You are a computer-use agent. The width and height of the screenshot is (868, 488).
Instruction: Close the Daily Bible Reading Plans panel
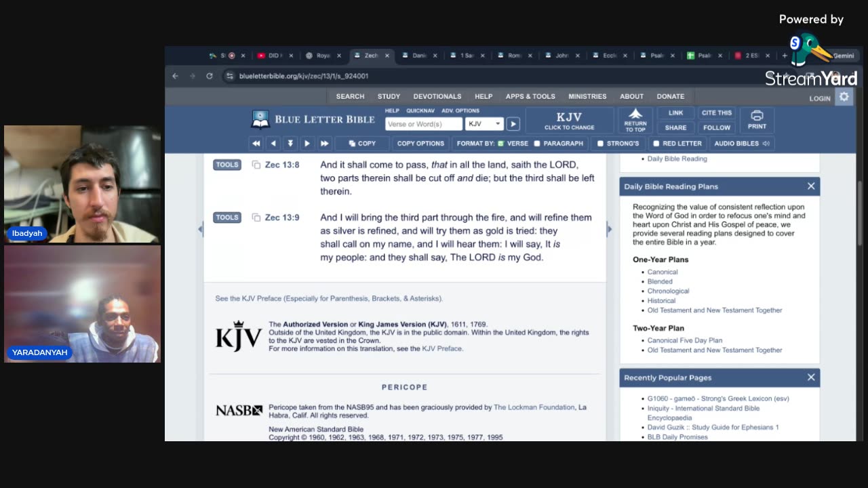811,186
